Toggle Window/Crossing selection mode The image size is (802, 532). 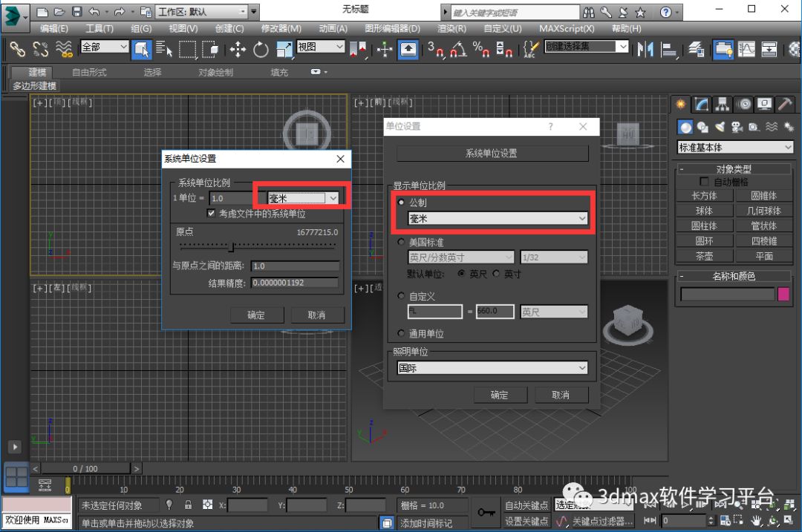pyautogui.click(x=210, y=49)
